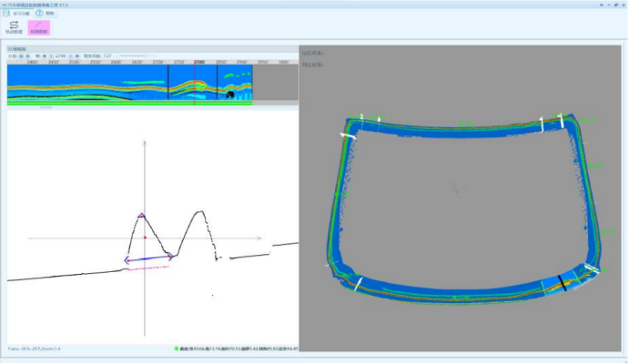The width and height of the screenshot is (630, 364).
Task: Click the blue triangle apex on profile
Action: click(x=141, y=216)
